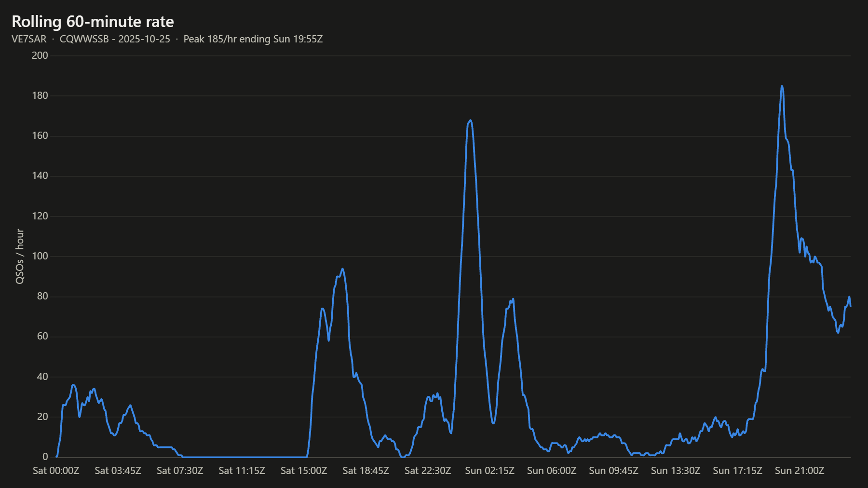
Task: Click the y-axis label '40'
Action: point(42,377)
